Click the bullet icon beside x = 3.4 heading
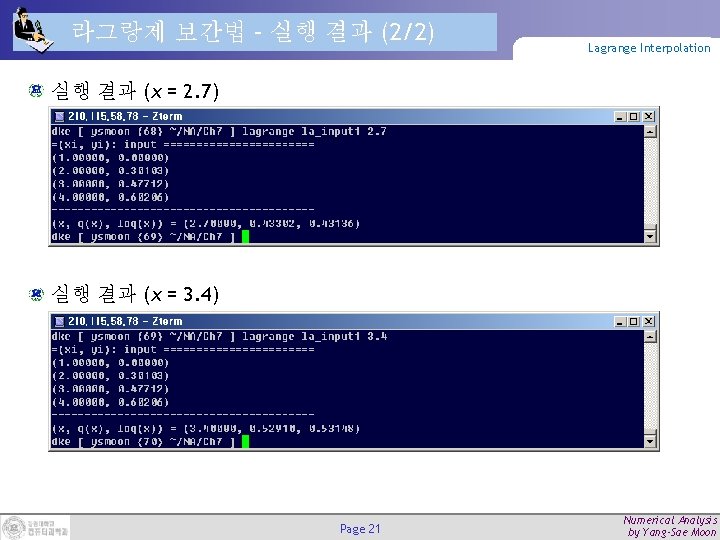Viewport: 720px width, 540px height. [x=36, y=294]
